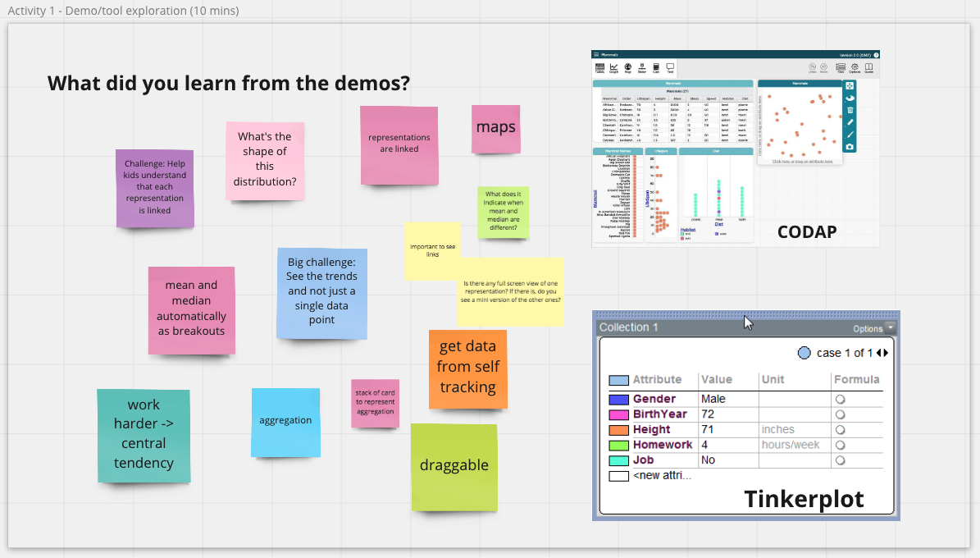Click the Diet graph title bar
Image resolution: width=980 pixels, height=558 pixels.
pos(715,151)
